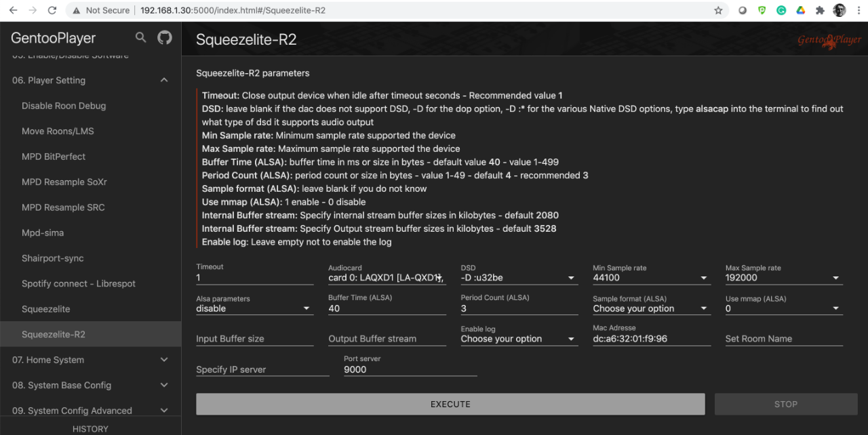Expand the 07. Home System section

(90, 360)
